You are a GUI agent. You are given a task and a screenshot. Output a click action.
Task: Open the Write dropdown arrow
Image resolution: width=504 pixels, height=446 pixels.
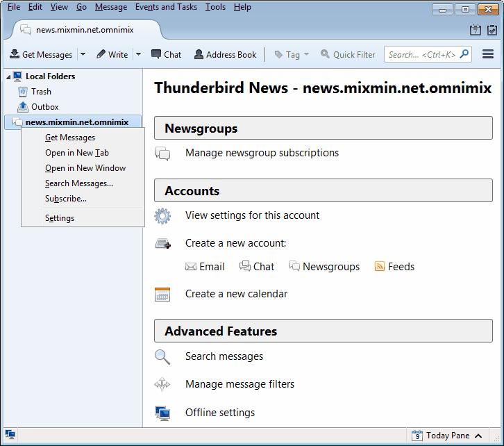(139, 54)
